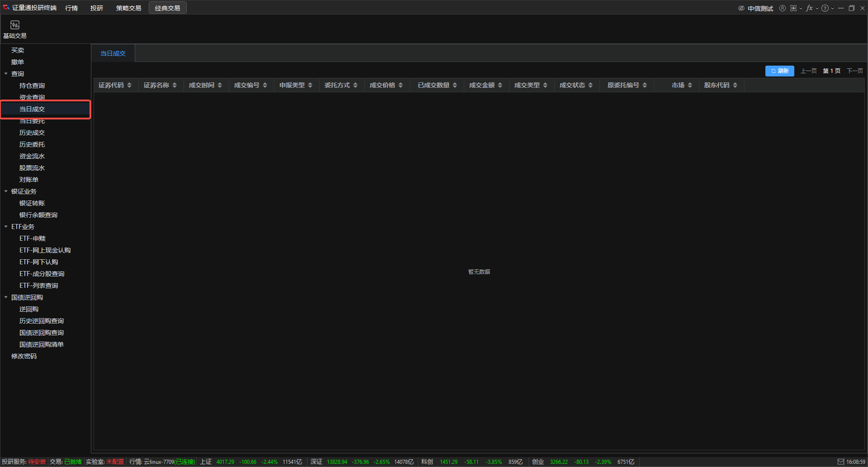The width and height of the screenshot is (868, 467).
Task: Click the blue 刷新 refresh button
Action: coord(779,71)
